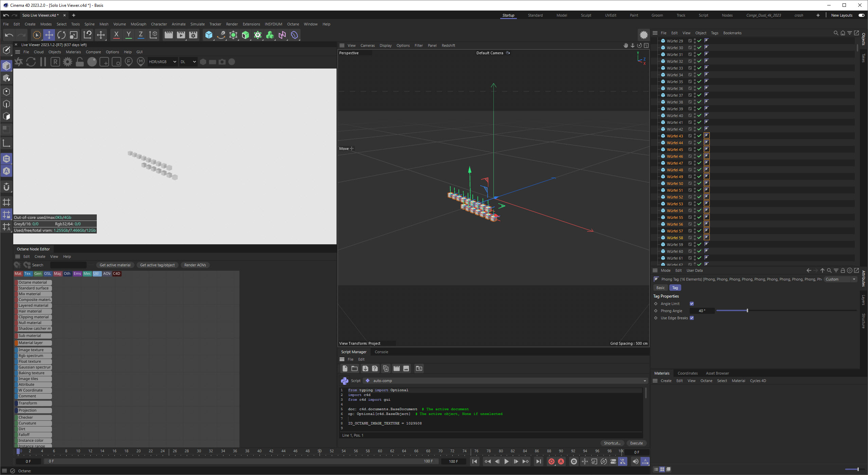Open the MoGraph menu
868x475 pixels.
click(x=138, y=24)
